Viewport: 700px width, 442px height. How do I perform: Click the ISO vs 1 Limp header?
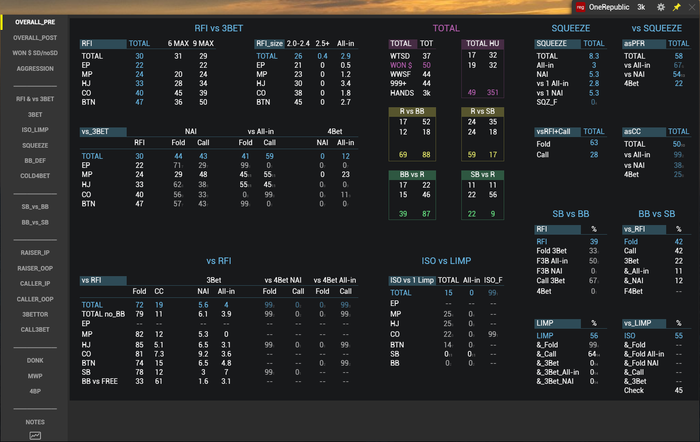[412, 280]
